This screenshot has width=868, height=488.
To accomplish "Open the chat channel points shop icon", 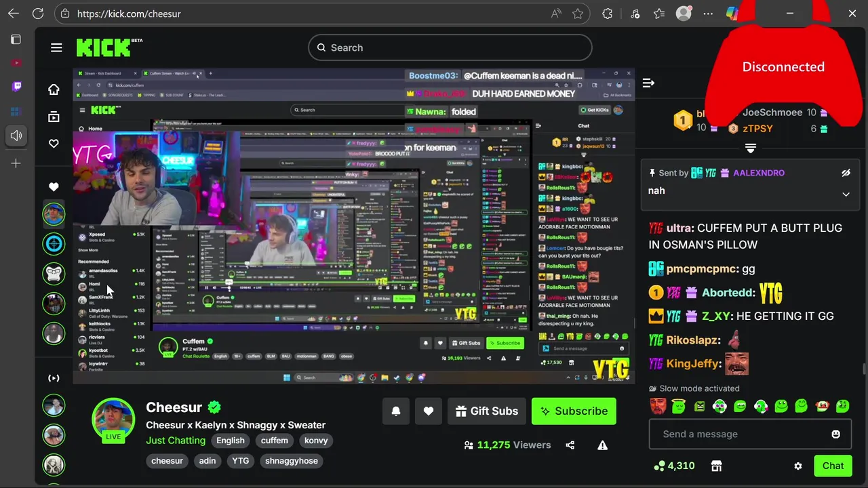I will pos(716,466).
